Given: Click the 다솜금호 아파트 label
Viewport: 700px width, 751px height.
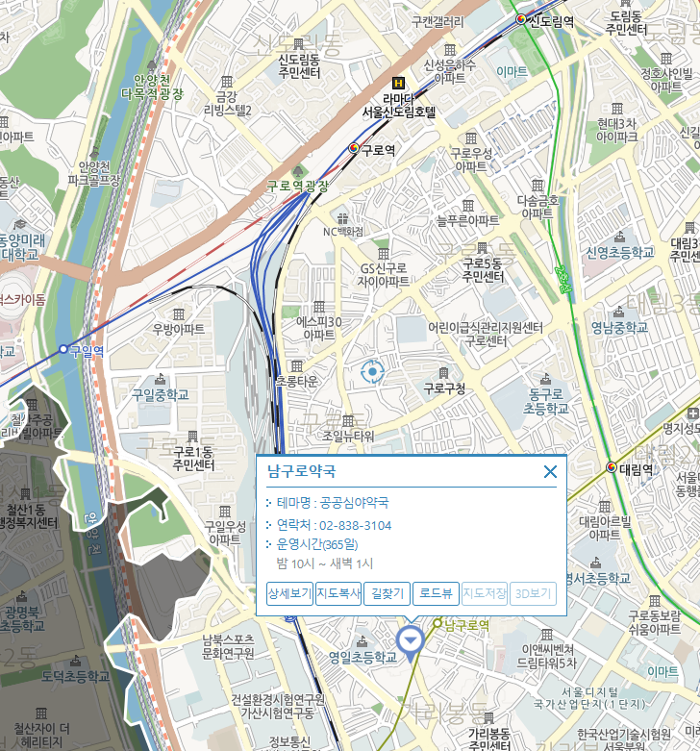Looking at the screenshot, I should click(x=537, y=207).
